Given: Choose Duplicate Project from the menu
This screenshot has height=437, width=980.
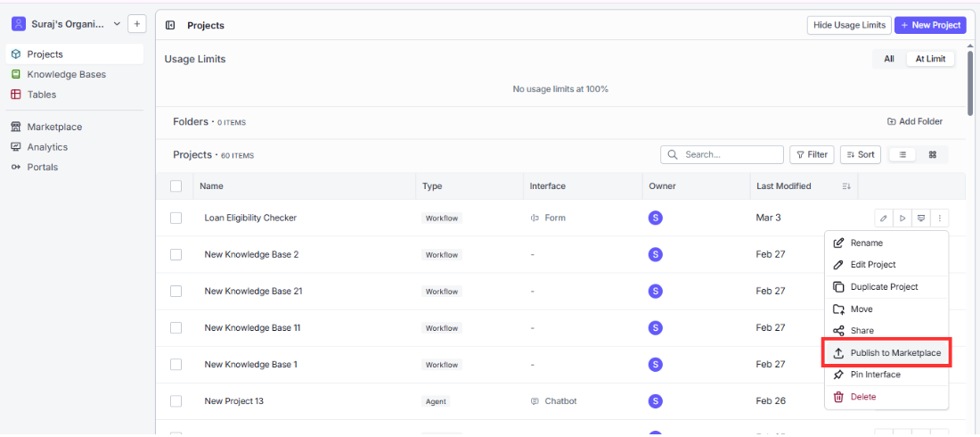Looking at the screenshot, I should tap(886, 287).
